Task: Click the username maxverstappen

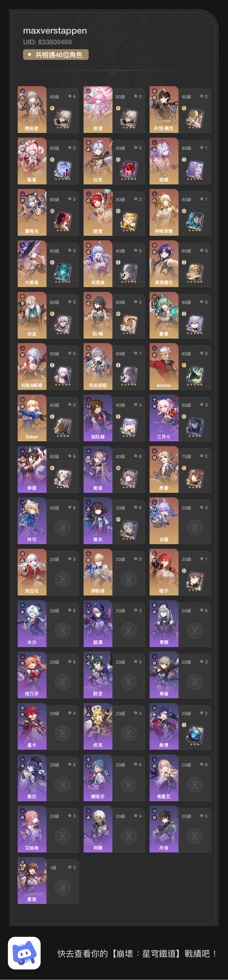Action: [x=55, y=31]
